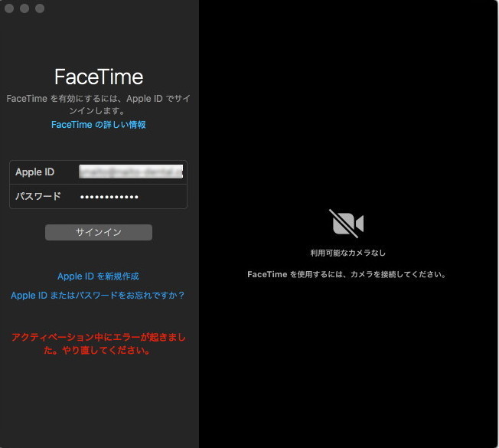The height and width of the screenshot is (448, 499).
Task: Focus the Apple ID email field
Action: [131, 172]
